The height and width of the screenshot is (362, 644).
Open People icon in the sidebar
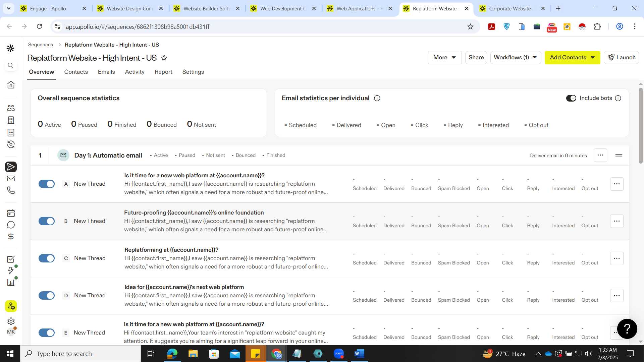click(x=11, y=108)
